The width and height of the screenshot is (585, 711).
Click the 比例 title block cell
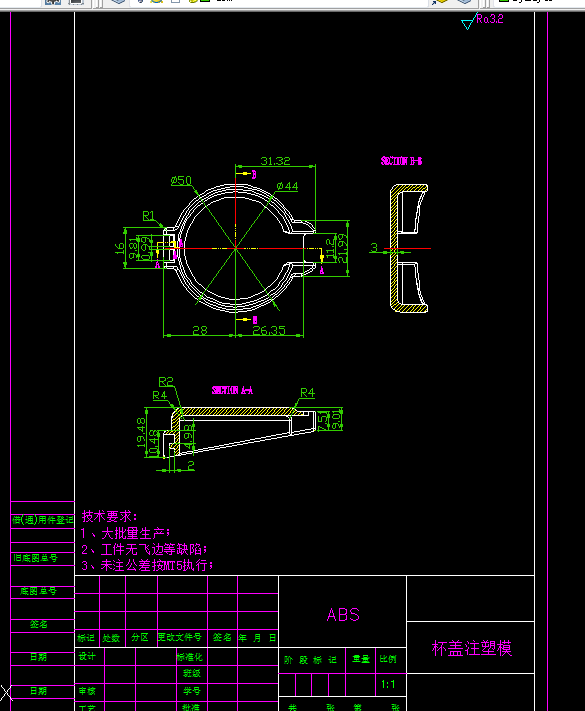[388, 659]
